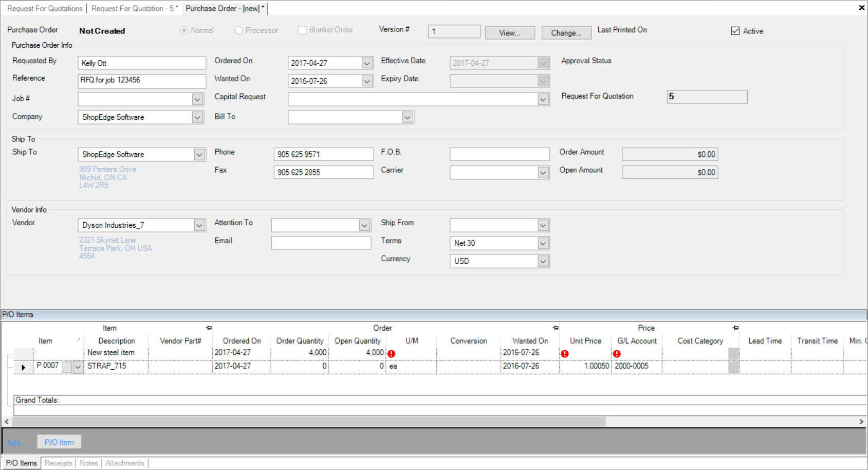Click the Add... link
The image size is (868, 470).
pos(17,443)
